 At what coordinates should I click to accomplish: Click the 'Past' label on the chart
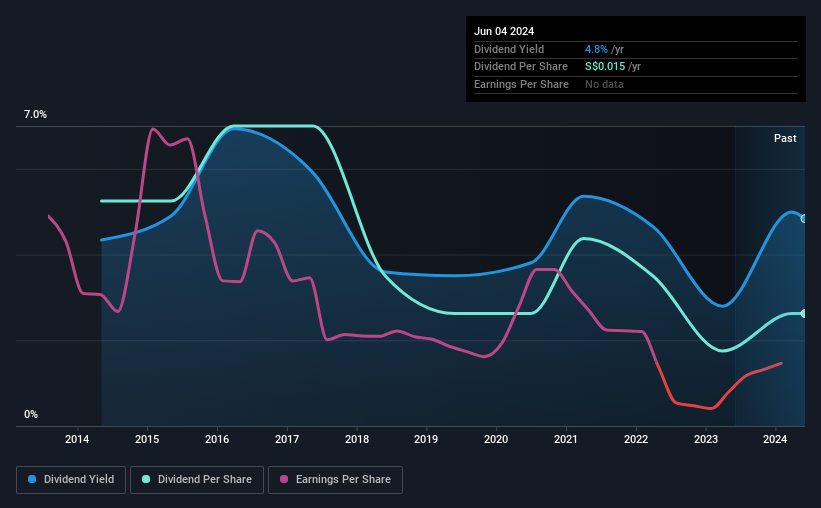[x=785, y=138]
